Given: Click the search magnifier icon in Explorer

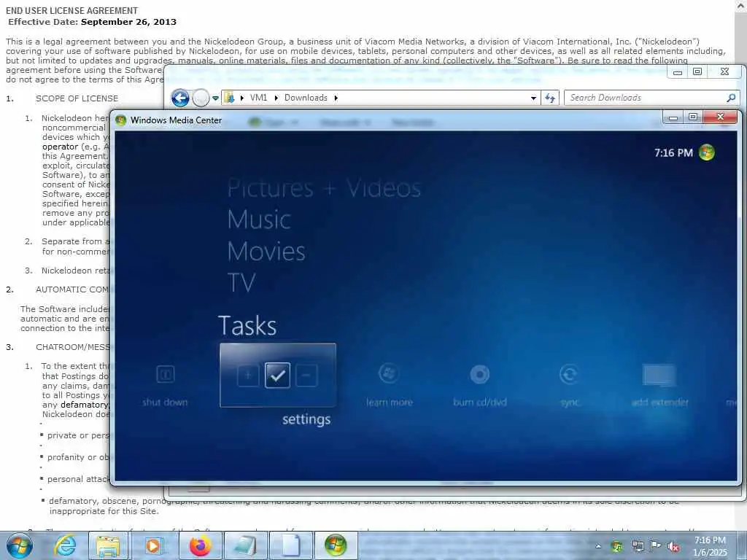Looking at the screenshot, I should click(x=731, y=98).
